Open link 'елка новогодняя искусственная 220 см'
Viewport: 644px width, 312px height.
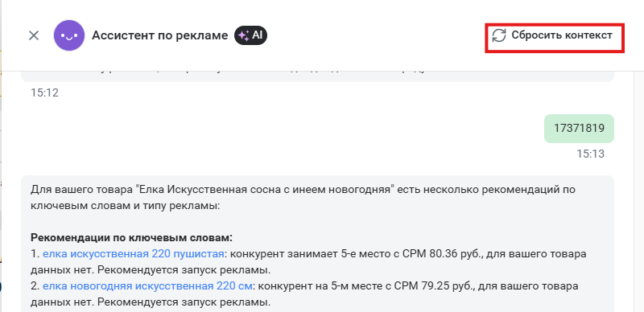(147, 286)
